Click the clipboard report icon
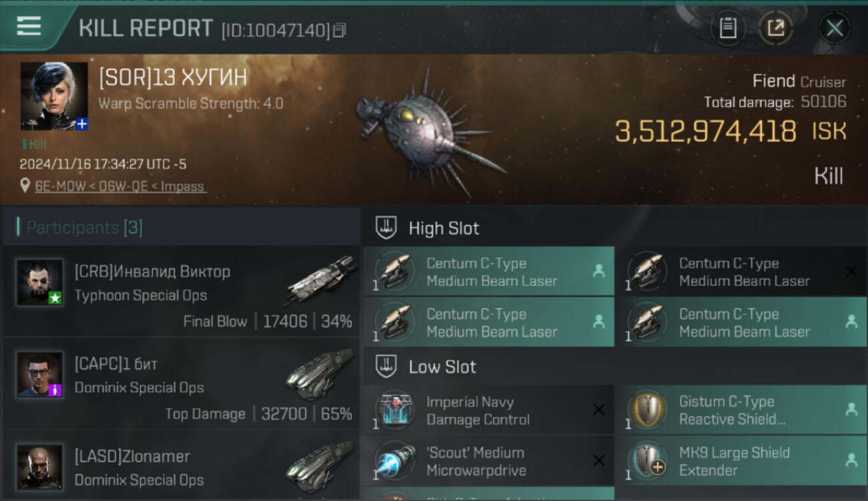Viewport: 868px width, 501px height. (727, 28)
